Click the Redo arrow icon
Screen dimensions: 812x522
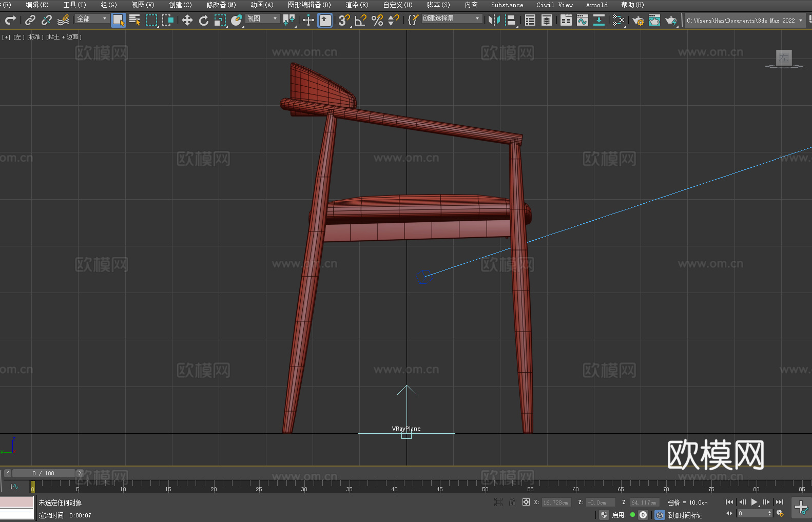click(10, 20)
